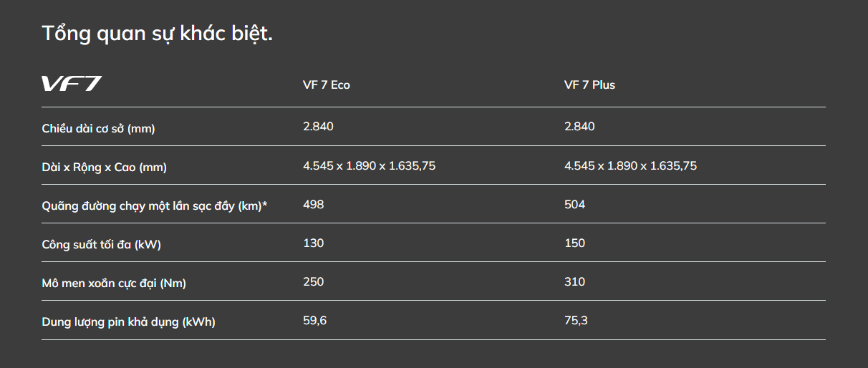Click the Chiều dài cơ sở (mm) label
868x368 pixels.
point(98,128)
